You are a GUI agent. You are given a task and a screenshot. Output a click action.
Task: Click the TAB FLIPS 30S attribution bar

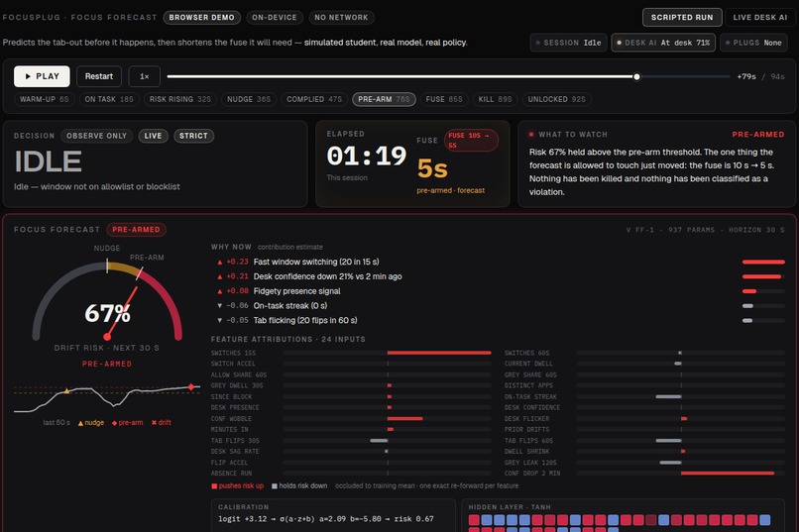click(x=388, y=441)
